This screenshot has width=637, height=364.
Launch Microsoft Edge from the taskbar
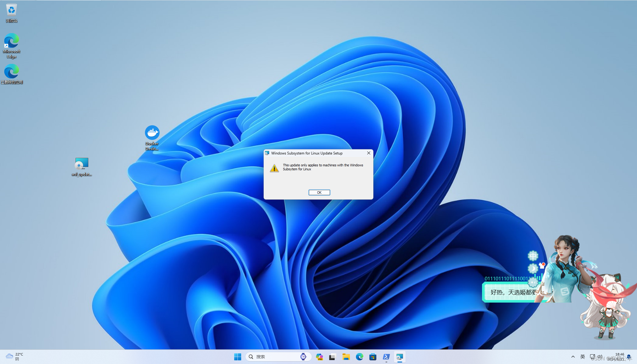click(359, 357)
